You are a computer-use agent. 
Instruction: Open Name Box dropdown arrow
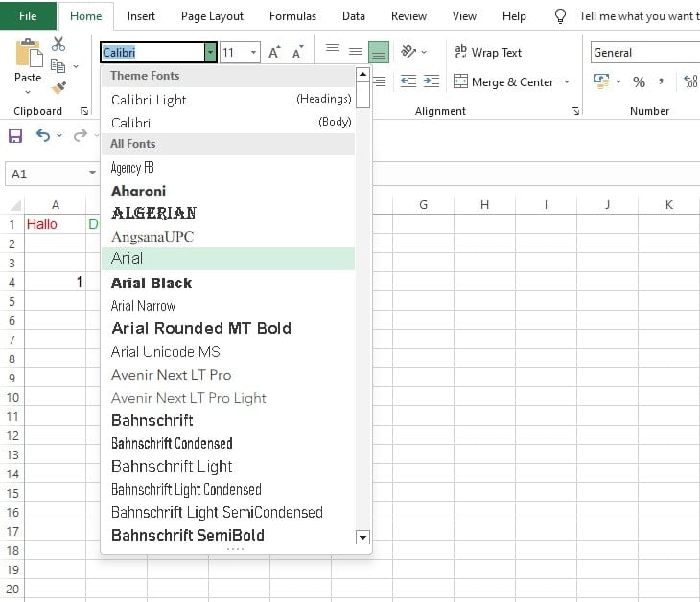92,173
